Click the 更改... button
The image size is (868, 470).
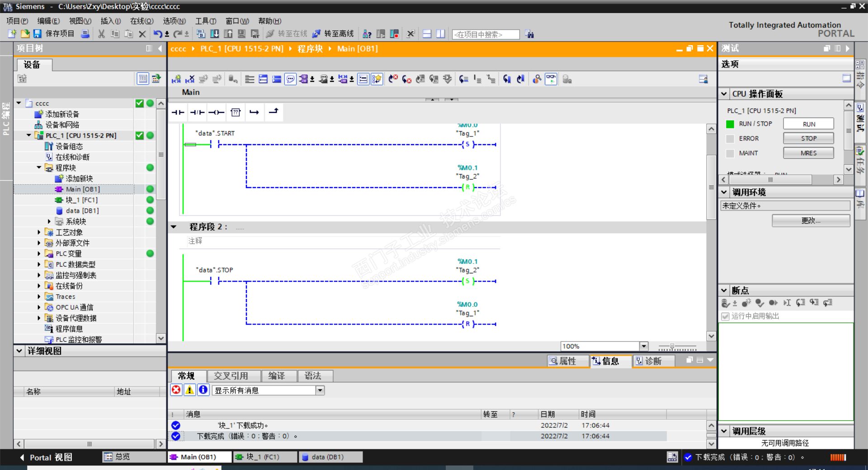click(811, 221)
